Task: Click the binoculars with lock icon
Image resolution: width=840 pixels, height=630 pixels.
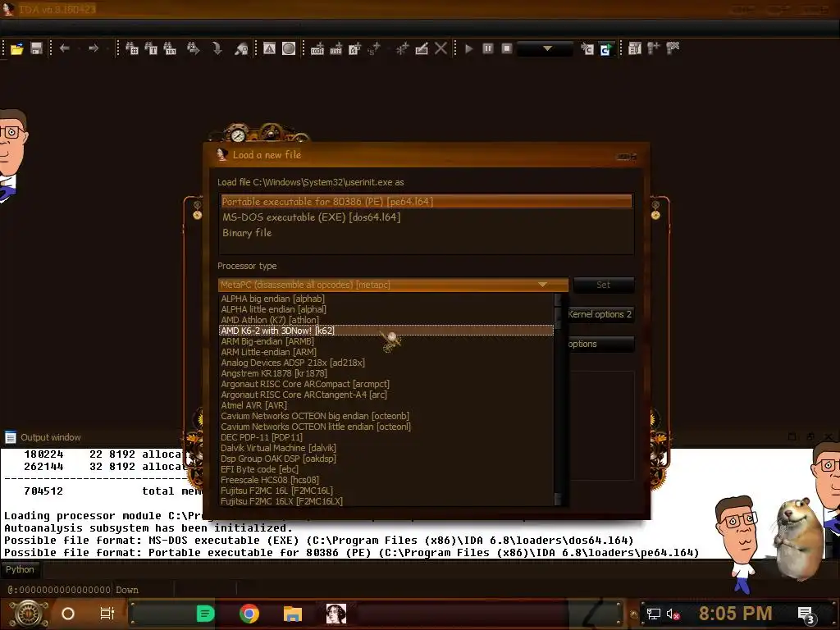Action: (x=242, y=48)
